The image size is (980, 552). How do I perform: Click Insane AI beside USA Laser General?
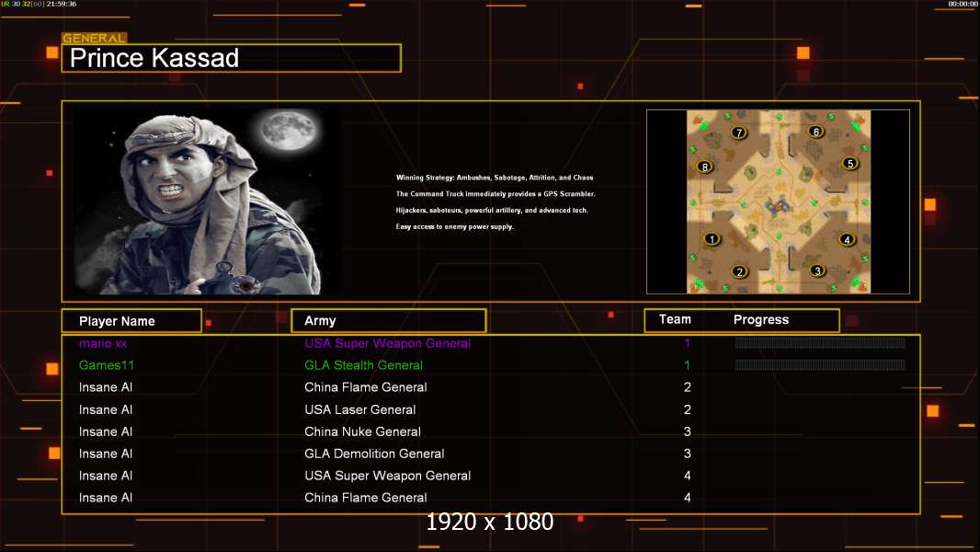tap(106, 409)
